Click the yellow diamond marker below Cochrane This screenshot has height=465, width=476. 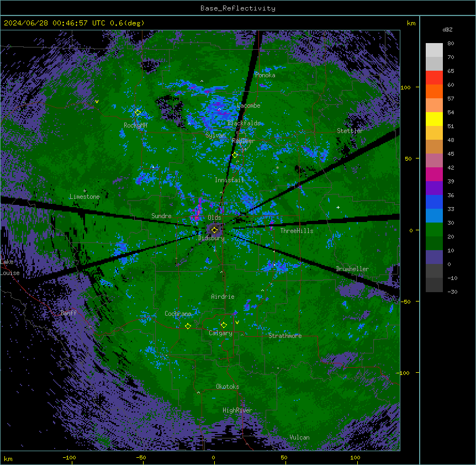click(188, 326)
